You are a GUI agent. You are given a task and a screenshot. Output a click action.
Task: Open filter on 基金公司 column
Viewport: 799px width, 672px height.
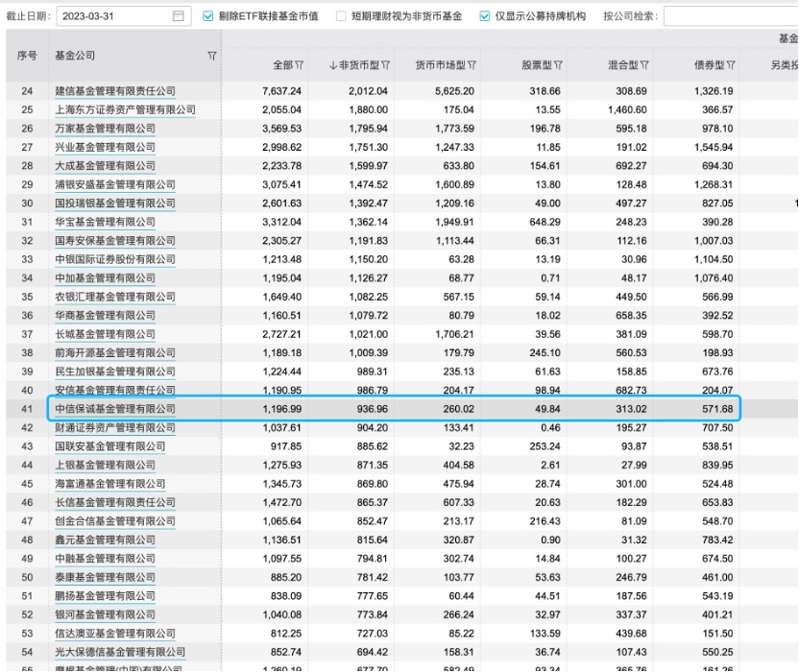212,56
